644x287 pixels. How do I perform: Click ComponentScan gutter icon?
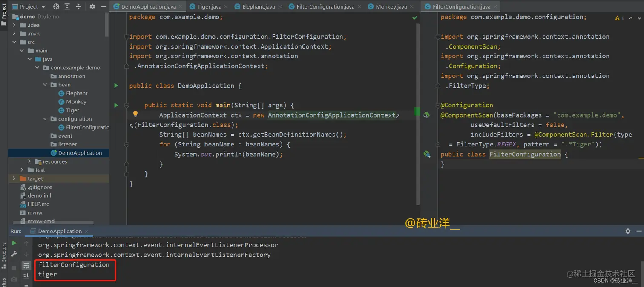(427, 115)
